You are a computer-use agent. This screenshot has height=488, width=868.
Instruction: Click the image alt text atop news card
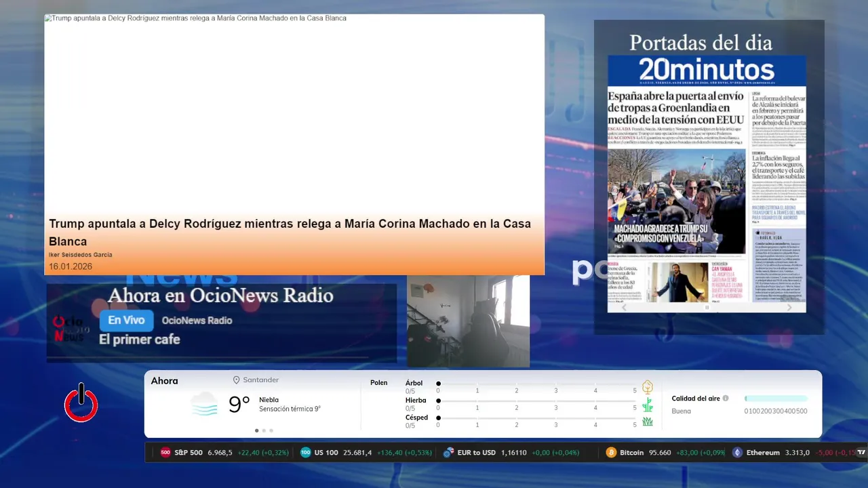click(x=199, y=18)
